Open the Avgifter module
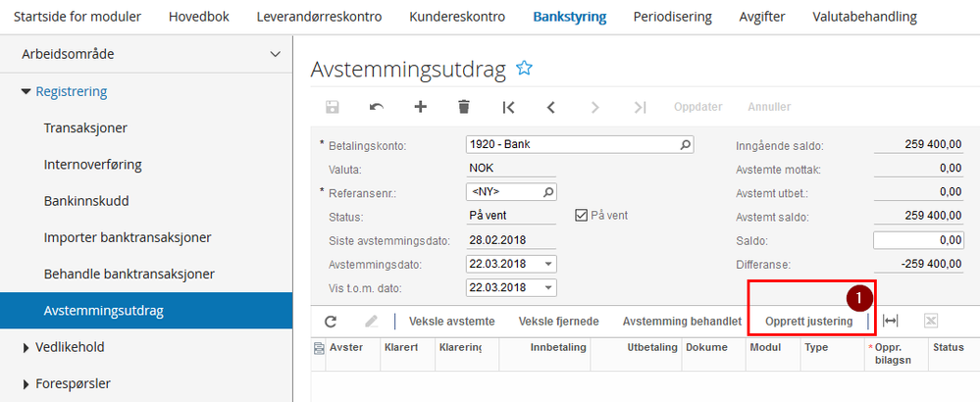 point(762,17)
